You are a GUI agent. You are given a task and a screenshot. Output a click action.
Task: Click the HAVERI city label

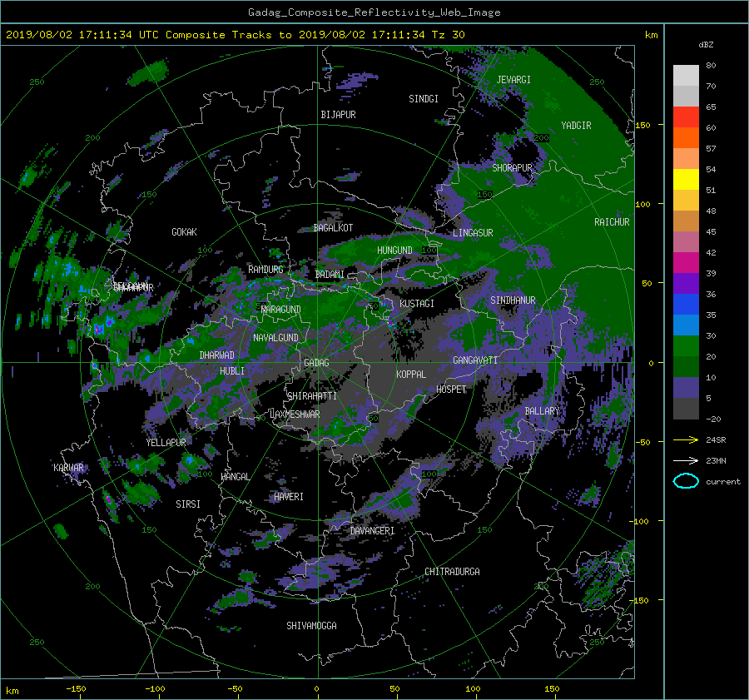[289, 497]
